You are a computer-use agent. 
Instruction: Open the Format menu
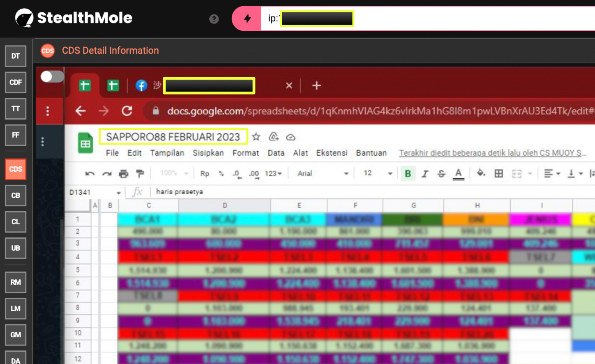coord(245,153)
